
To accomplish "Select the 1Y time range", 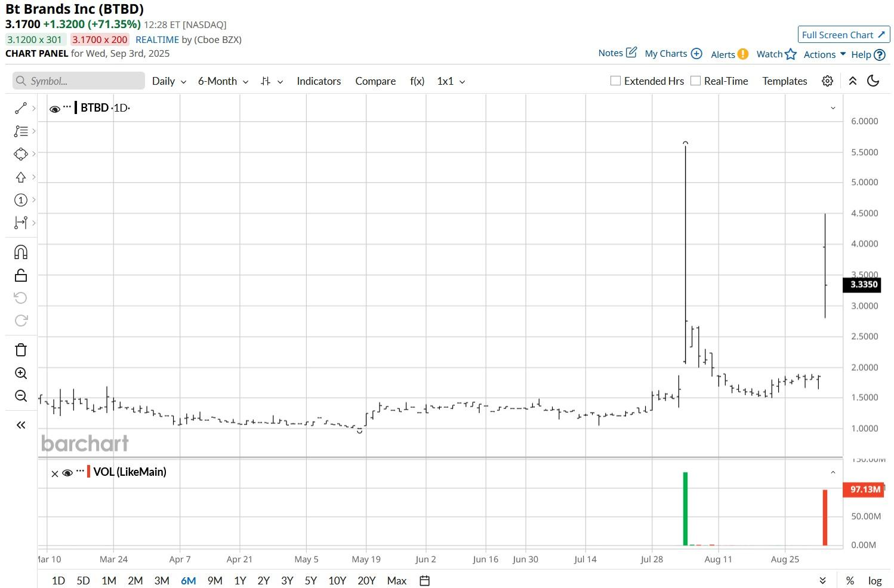I will [240, 581].
